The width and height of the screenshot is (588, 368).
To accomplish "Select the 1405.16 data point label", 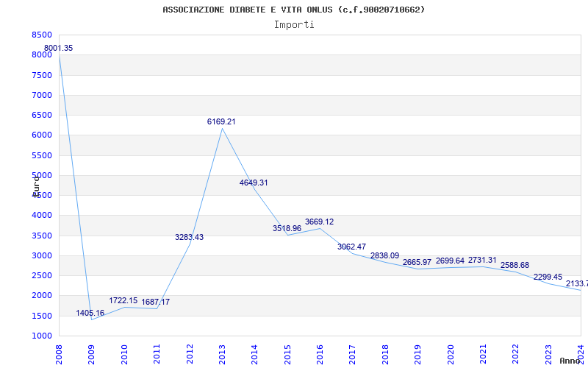I will tap(90, 314).
